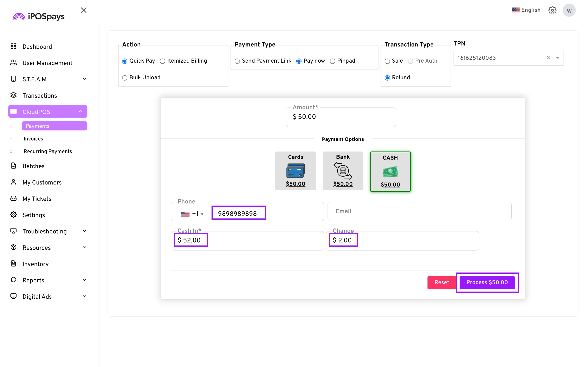Choose the Bank transfer payment icon
Image resolution: width=588 pixels, height=367 pixels.
343,171
